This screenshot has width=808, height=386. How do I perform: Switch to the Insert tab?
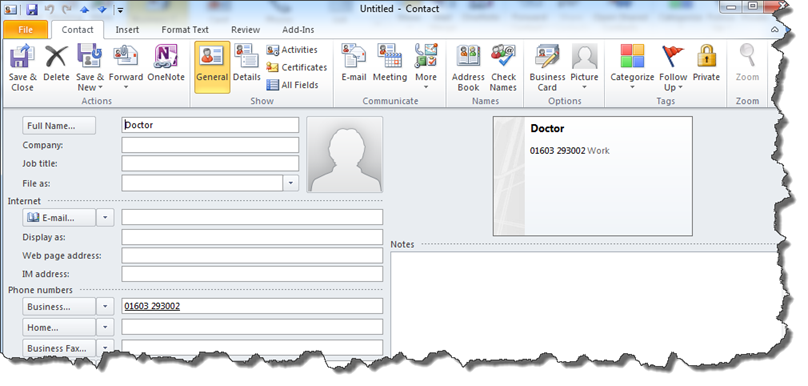127,30
